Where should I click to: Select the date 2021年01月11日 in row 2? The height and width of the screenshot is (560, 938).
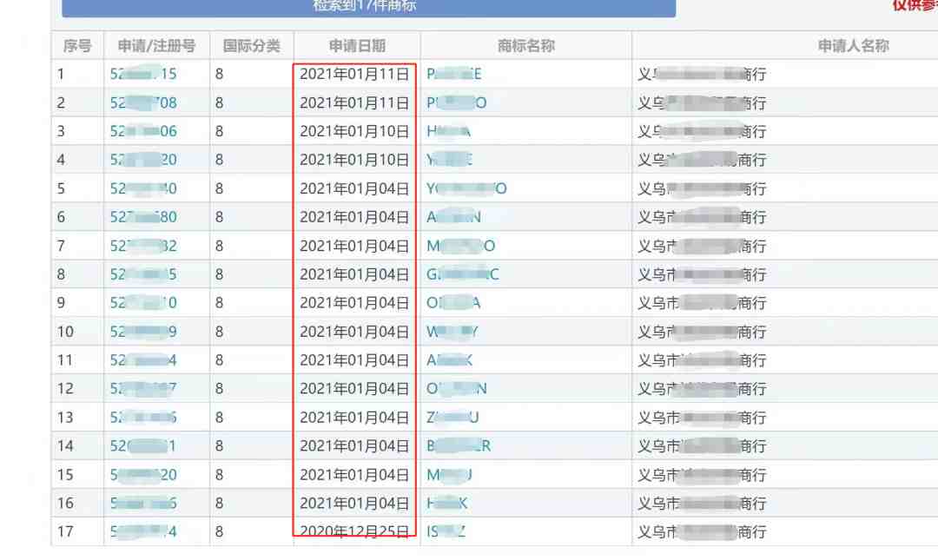click(x=354, y=103)
